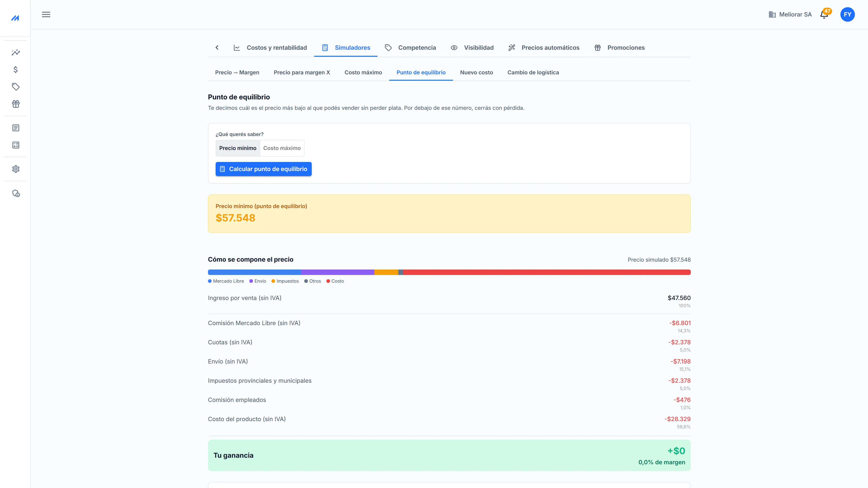Select Punto de equilibrio subtab
Viewport: 868px width, 488px height.
pyautogui.click(x=421, y=72)
